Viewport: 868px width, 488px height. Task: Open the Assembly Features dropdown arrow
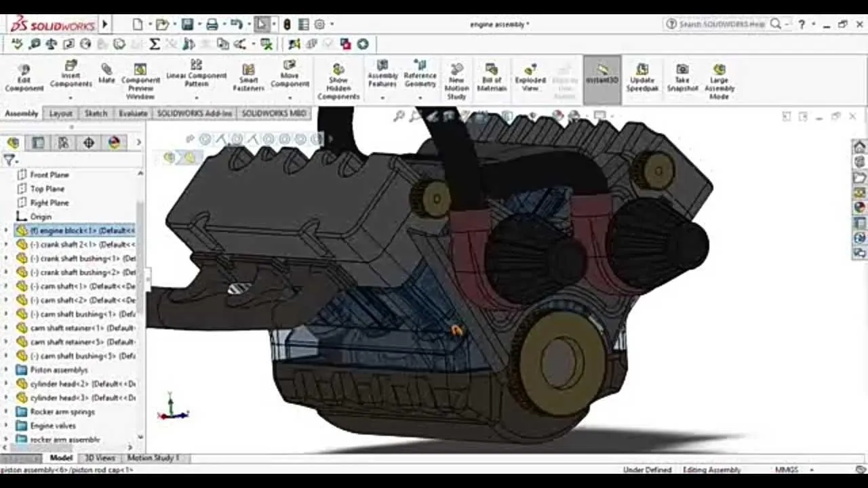pyautogui.click(x=382, y=98)
